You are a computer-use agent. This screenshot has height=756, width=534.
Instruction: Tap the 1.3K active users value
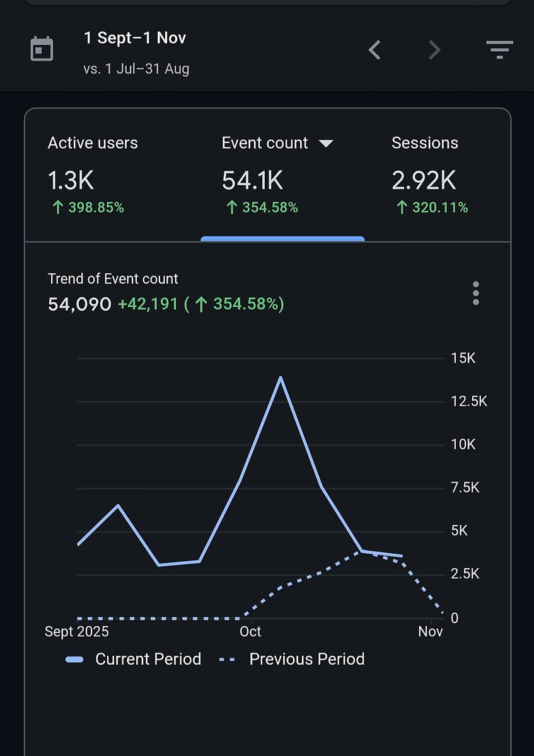[x=71, y=181]
